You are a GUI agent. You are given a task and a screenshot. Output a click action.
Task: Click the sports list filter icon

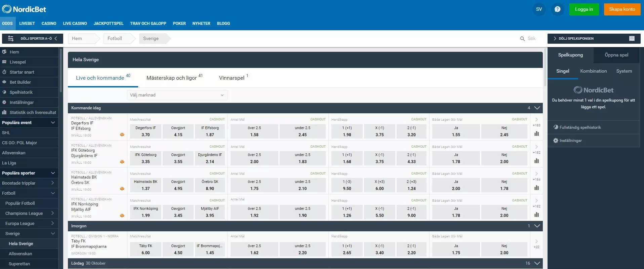pyautogui.click(x=11, y=39)
